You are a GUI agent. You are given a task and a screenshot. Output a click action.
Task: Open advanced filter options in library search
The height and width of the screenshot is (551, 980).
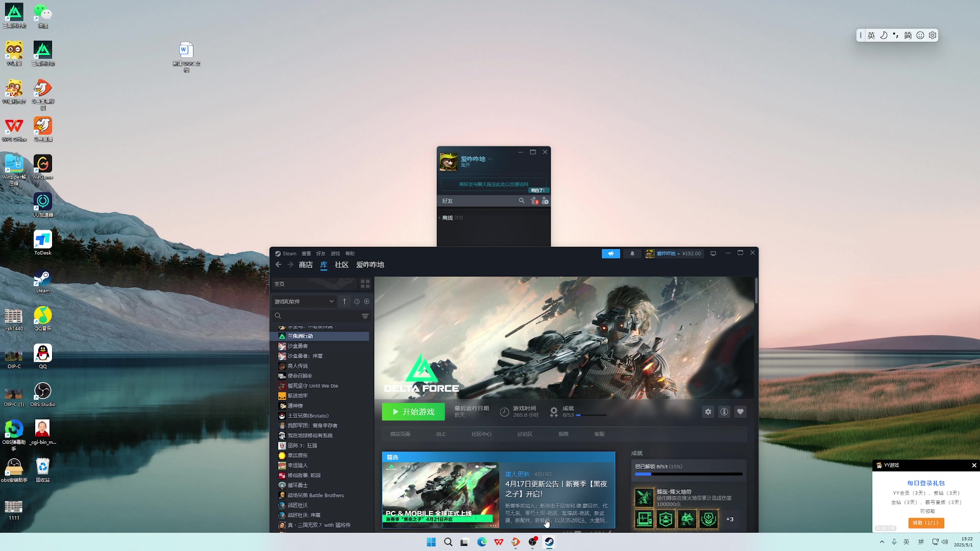(365, 316)
